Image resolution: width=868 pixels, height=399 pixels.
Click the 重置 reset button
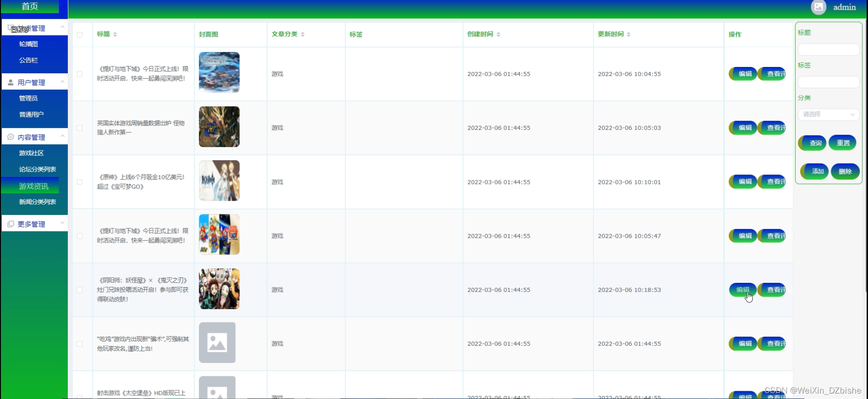843,143
